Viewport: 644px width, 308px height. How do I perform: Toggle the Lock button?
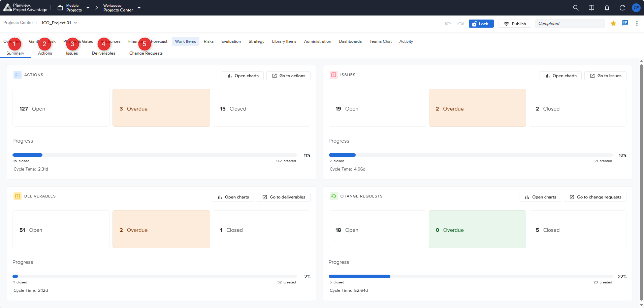pos(481,24)
